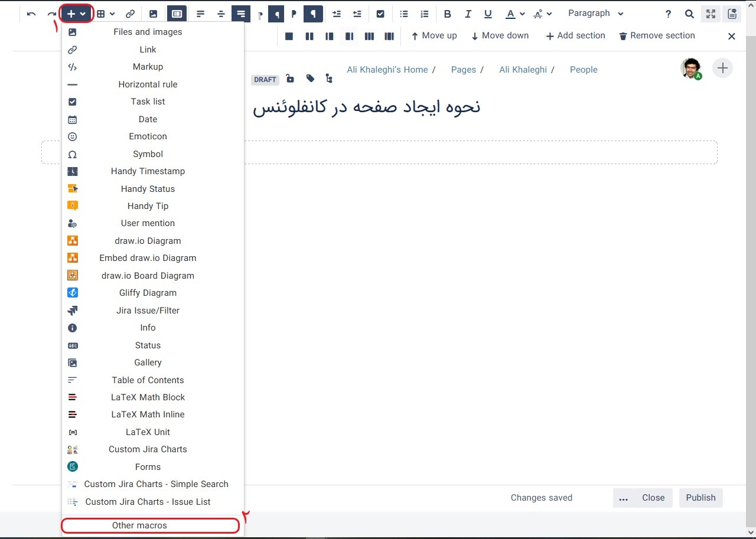Open text color picker arrow

tap(522, 14)
